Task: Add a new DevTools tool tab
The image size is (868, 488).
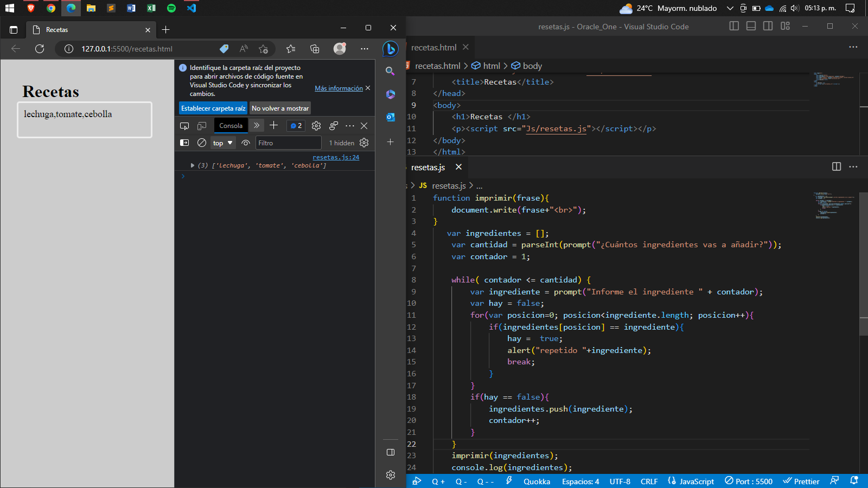Action: [x=274, y=126]
